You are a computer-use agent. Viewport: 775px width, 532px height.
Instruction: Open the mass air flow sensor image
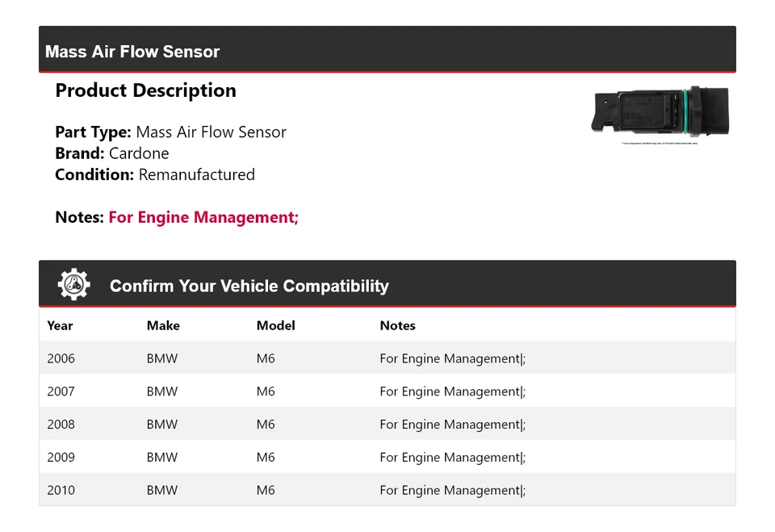coord(660,113)
